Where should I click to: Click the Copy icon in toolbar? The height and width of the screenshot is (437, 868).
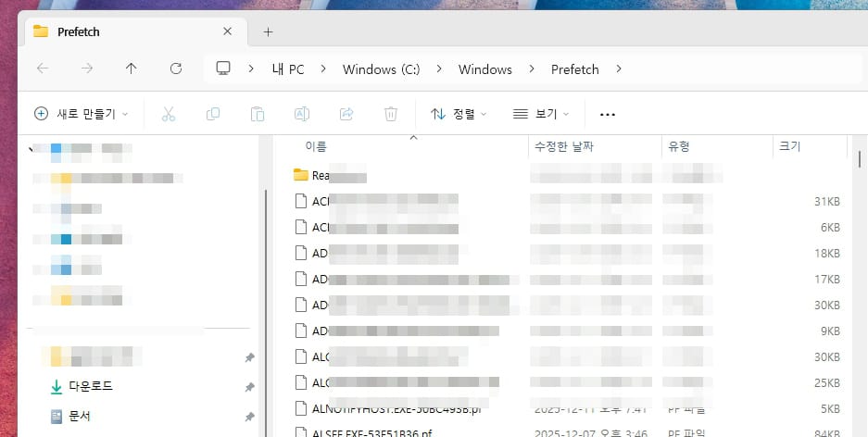click(x=212, y=114)
